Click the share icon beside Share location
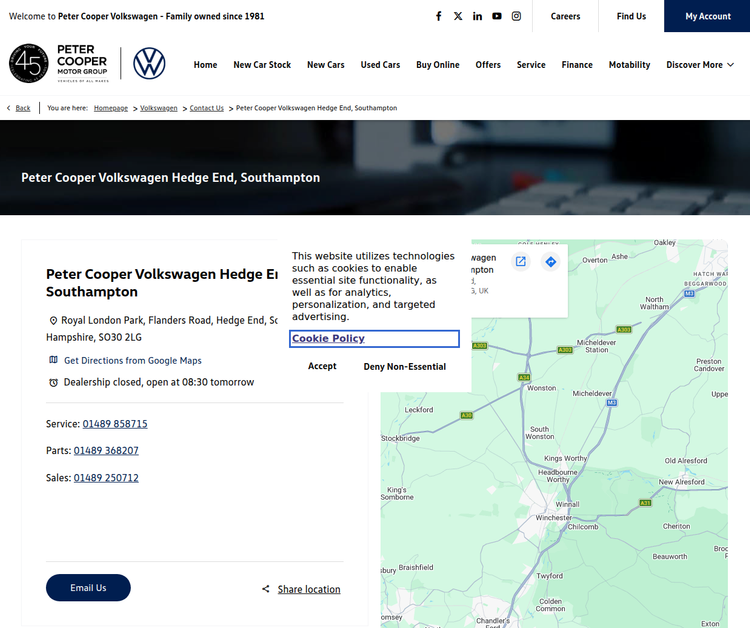This screenshot has width=750, height=628. [x=266, y=589]
